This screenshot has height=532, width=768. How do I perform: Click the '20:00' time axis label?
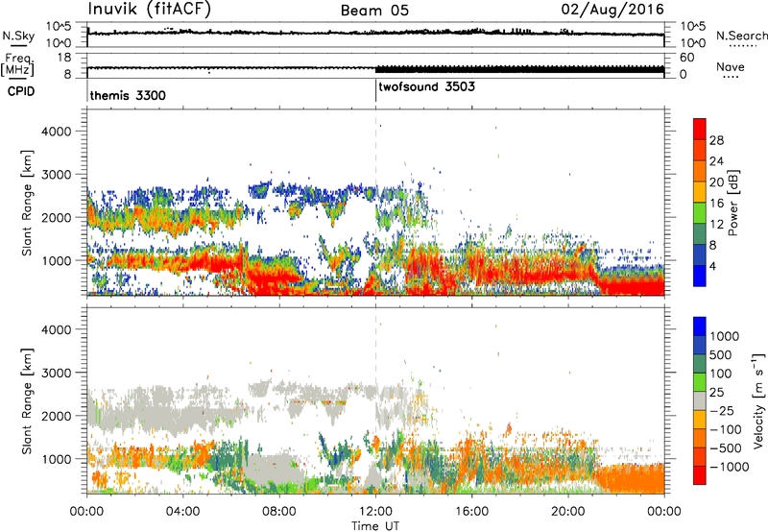[x=567, y=512]
